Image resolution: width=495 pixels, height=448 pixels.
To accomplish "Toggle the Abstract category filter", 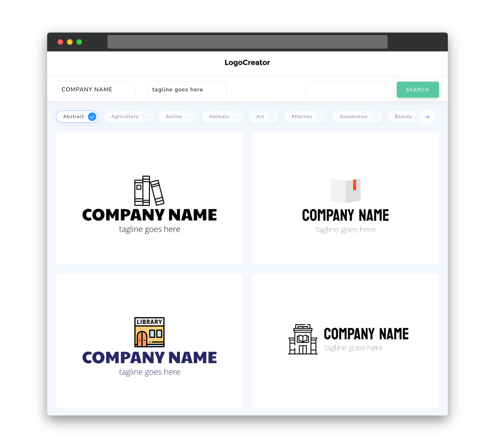I will point(78,117).
